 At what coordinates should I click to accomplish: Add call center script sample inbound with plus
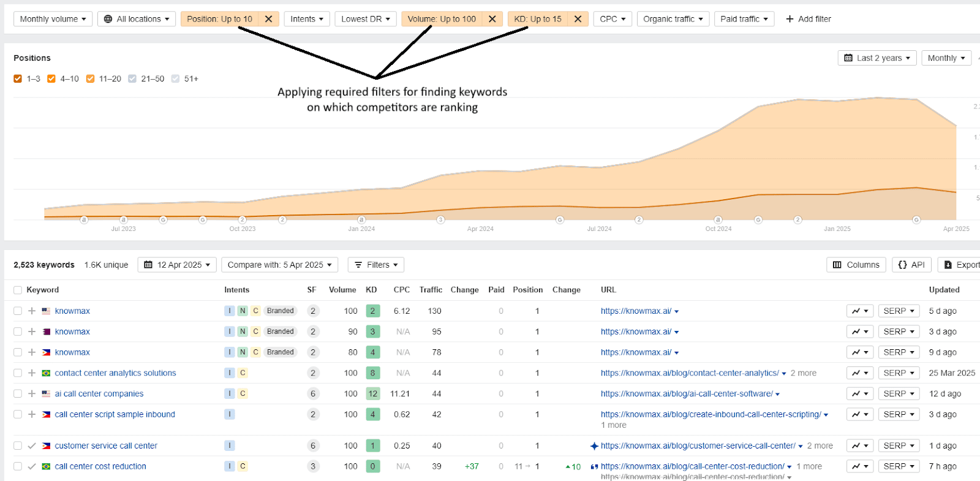click(32, 415)
